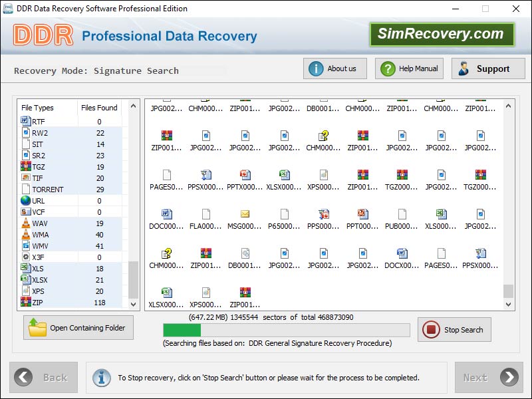Click the Recovery Mode: Signature Search label
Screen dimensions: 532x399
point(96,71)
